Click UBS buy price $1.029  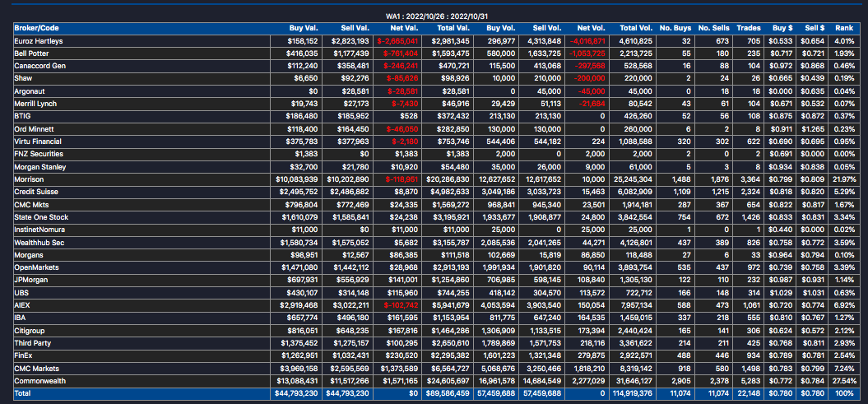pos(782,292)
